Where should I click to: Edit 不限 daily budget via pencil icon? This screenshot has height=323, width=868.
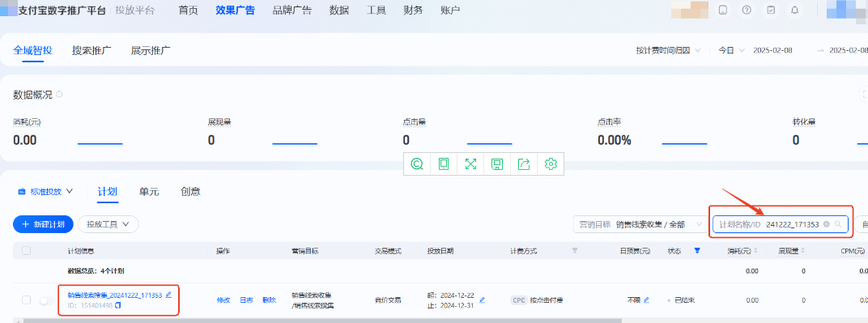[x=646, y=300]
